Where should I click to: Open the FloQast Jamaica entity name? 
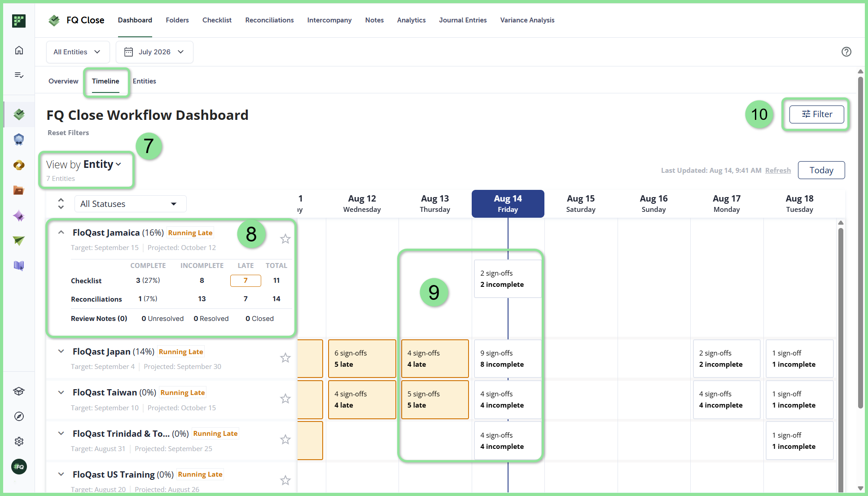tap(106, 233)
